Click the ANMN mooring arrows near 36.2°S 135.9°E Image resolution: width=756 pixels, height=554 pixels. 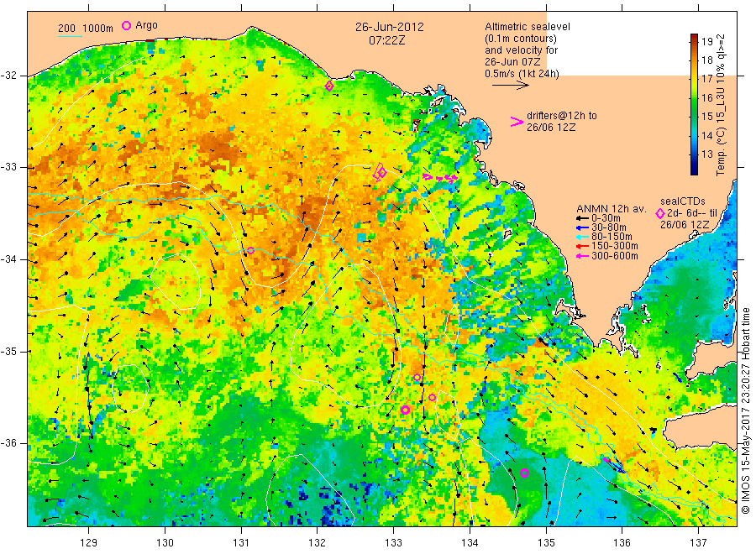tap(614, 464)
